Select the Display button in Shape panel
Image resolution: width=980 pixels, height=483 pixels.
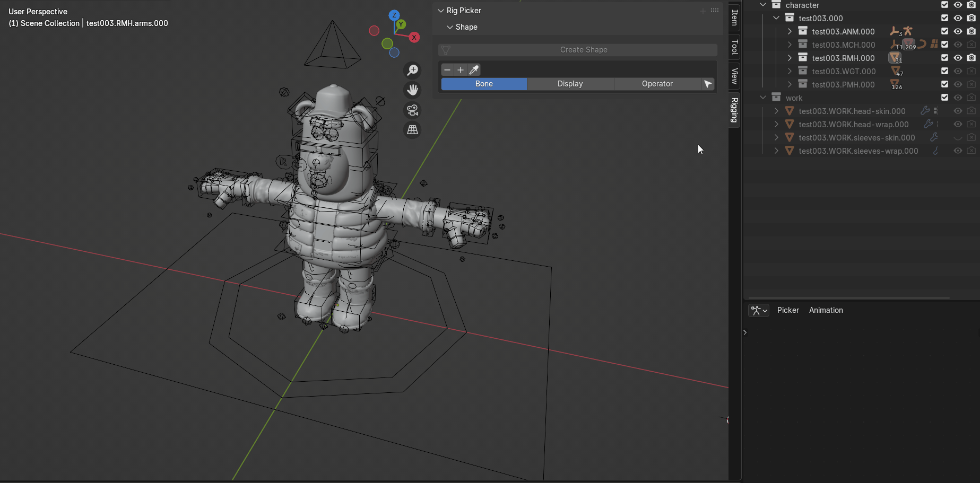570,84
